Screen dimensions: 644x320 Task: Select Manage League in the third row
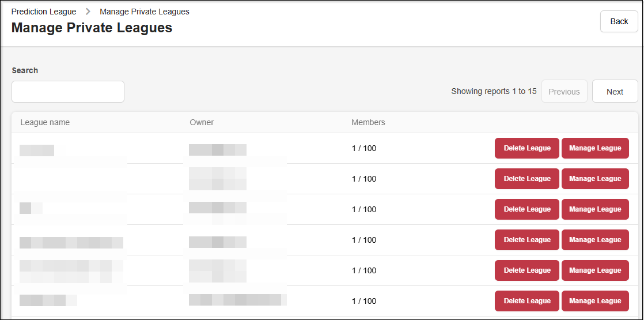(595, 209)
